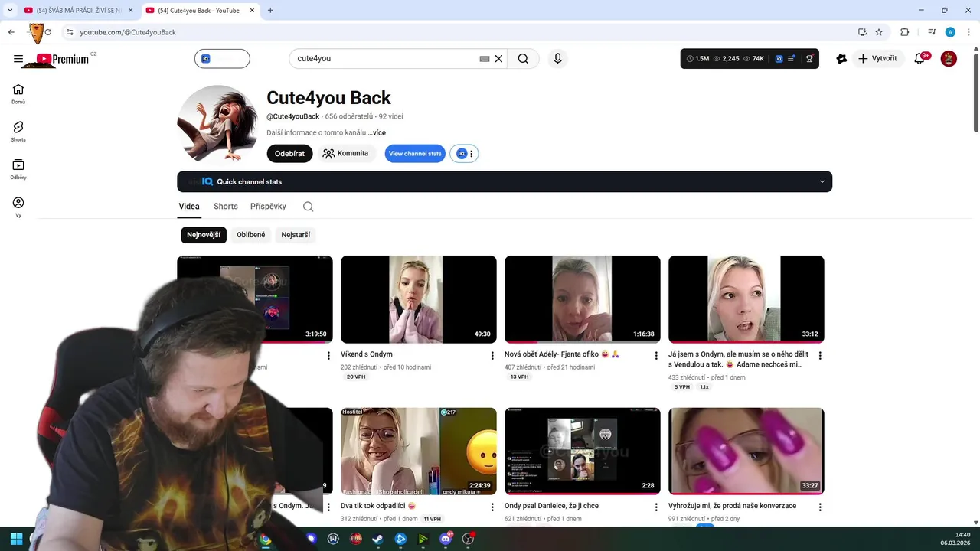Screen dimensions: 980x551
Task: Open options menu for Nová oběť Adély video
Action: pyautogui.click(x=656, y=356)
